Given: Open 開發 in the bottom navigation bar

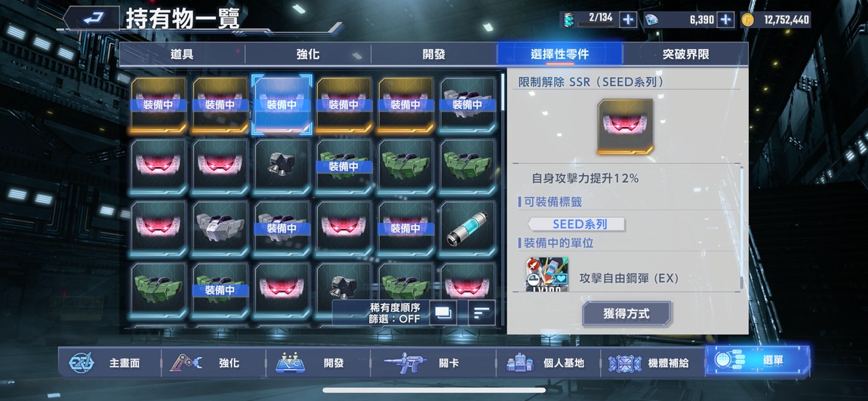Looking at the screenshot, I should click(x=318, y=362).
